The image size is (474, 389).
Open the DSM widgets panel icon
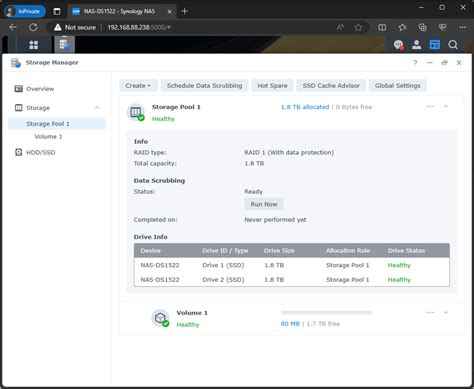pyautogui.click(x=435, y=45)
